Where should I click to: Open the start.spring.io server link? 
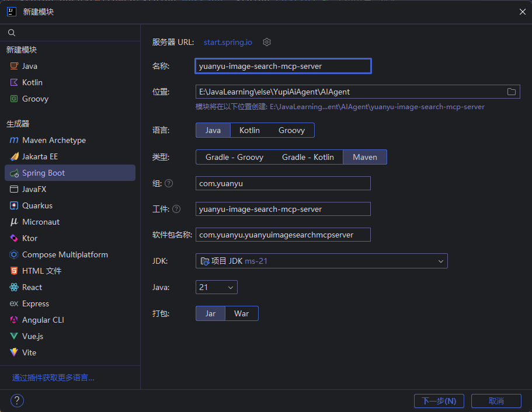(228, 42)
